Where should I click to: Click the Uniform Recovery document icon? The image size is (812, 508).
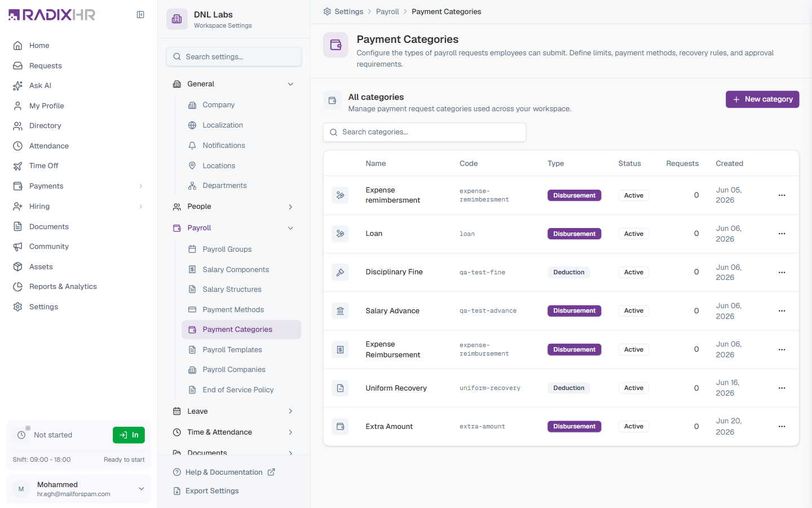[x=340, y=388]
